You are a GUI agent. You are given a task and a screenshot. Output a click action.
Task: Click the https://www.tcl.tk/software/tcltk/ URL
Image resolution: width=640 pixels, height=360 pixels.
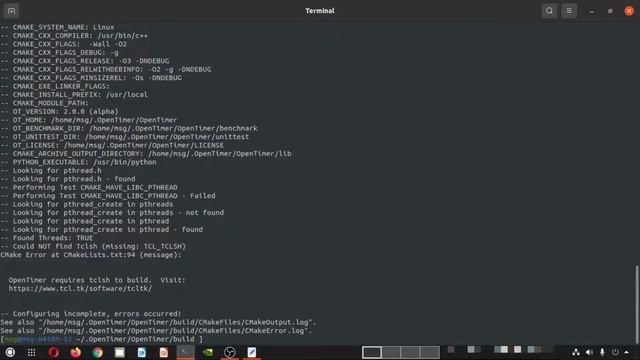[x=80, y=289]
